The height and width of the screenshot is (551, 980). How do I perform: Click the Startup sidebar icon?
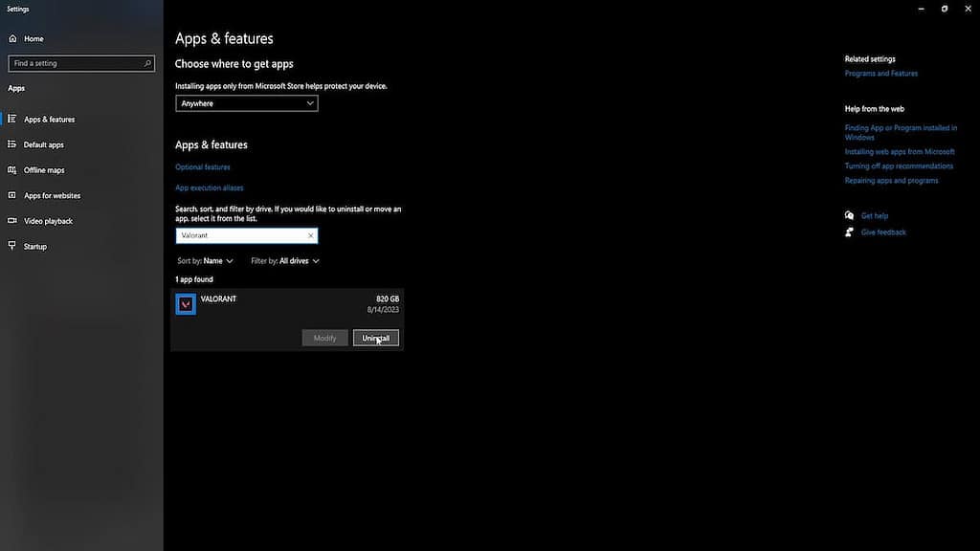(x=11, y=246)
